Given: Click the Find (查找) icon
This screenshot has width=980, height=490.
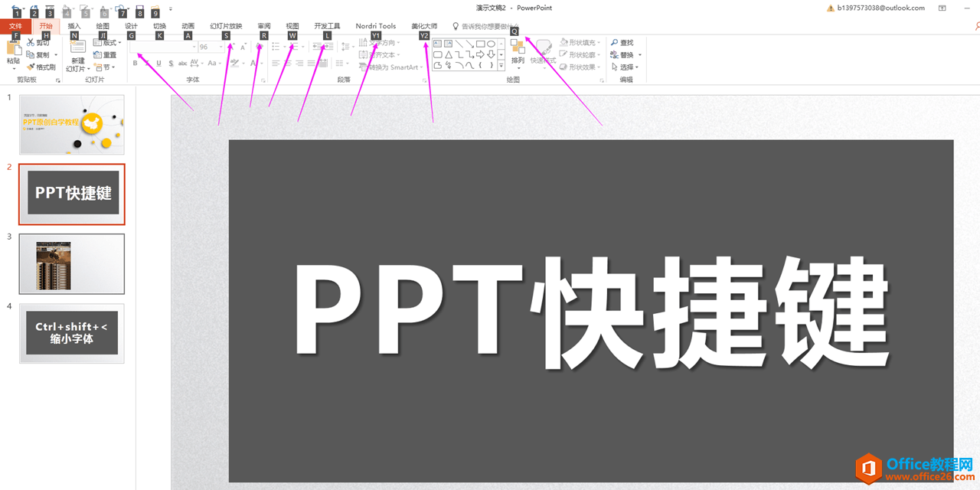Looking at the screenshot, I should click(622, 42).
